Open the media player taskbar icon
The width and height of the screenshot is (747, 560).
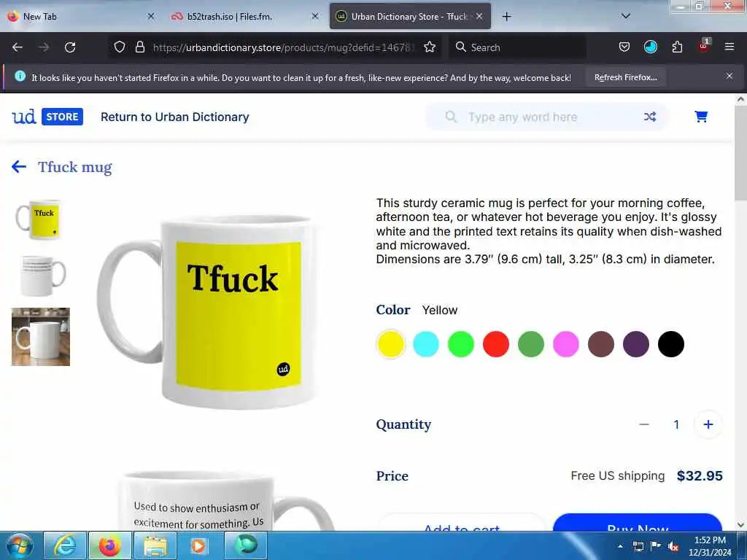click(x=200, y=545)
